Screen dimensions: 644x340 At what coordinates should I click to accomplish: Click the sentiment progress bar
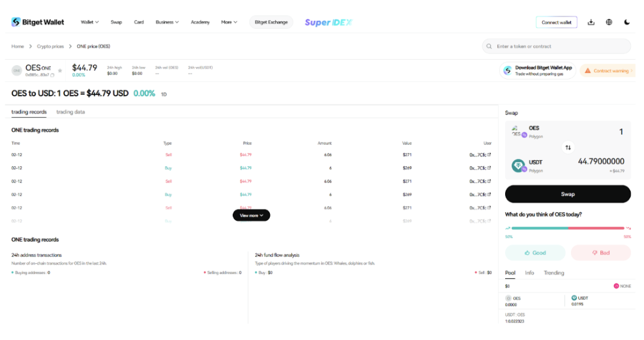point(568,228)
